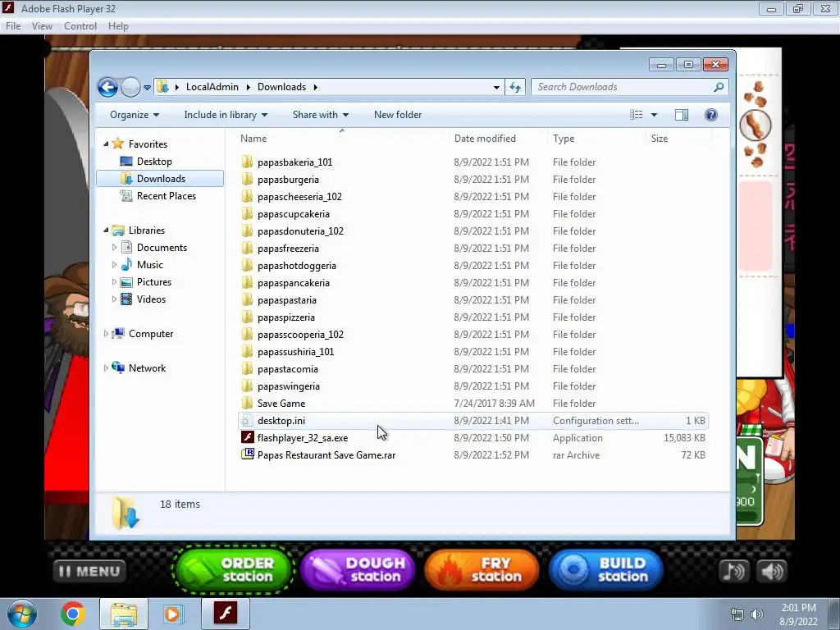840x630 pixels.
Task: Open Include in library dropdown
Action: (x=226, y=115)
